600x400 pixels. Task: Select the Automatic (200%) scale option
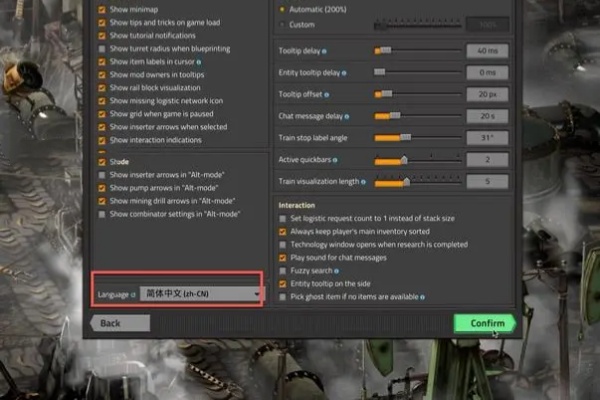(283, 8)
